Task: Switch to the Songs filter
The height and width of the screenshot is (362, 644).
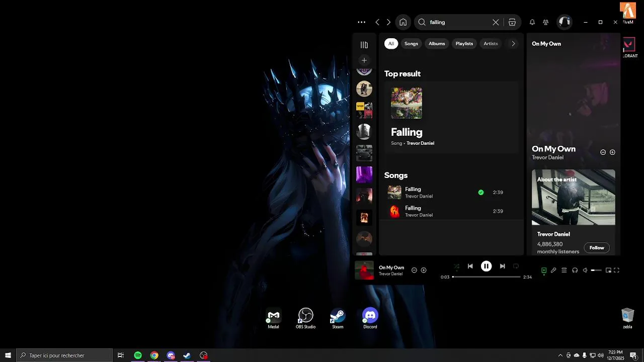Action: 411,44
